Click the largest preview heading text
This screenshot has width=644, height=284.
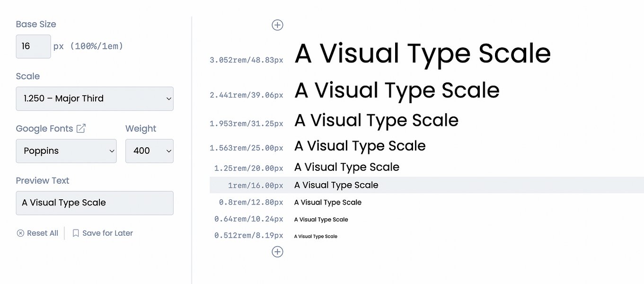(x=422, y=53)
